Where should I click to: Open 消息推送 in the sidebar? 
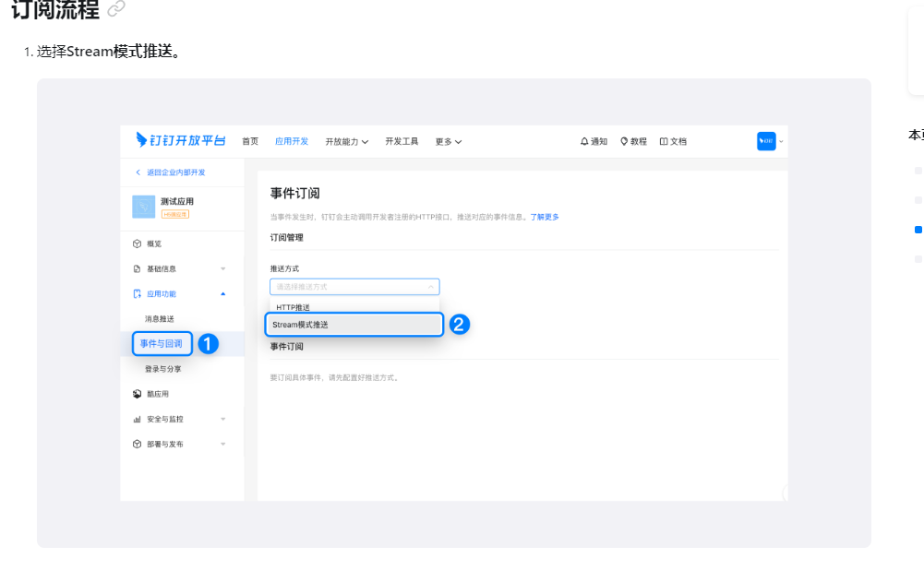pyautogui.click(x=160, y=319)
